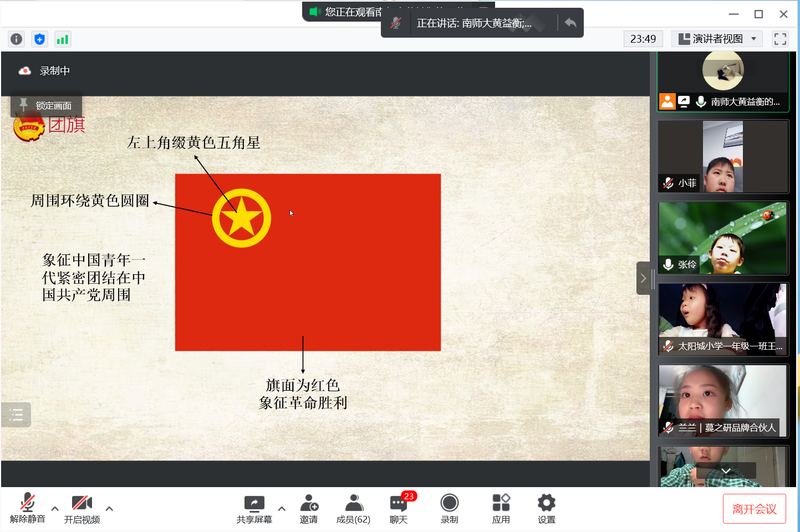800x532 pixels.
Task: Expand video options arrow beside camera
Action: (x=109, y=508)
